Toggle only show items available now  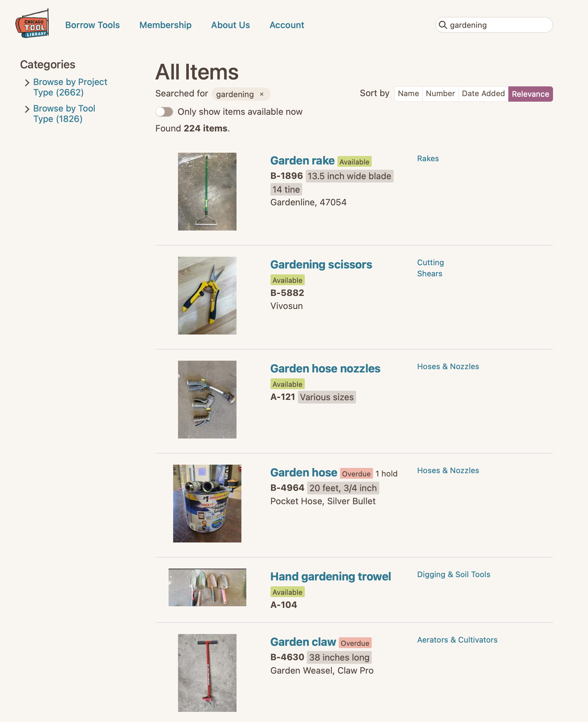click(164, 112)
